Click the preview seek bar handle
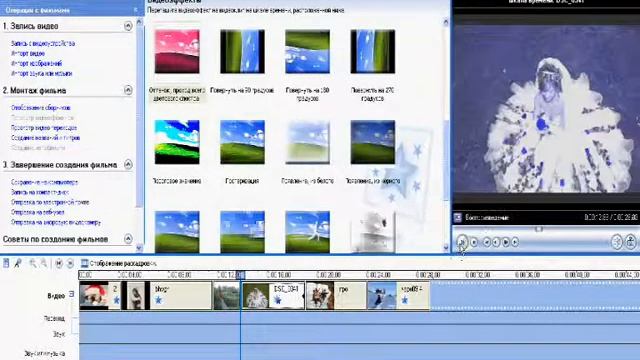The height and width of the screenshot is (360, 640). (539, 229)
